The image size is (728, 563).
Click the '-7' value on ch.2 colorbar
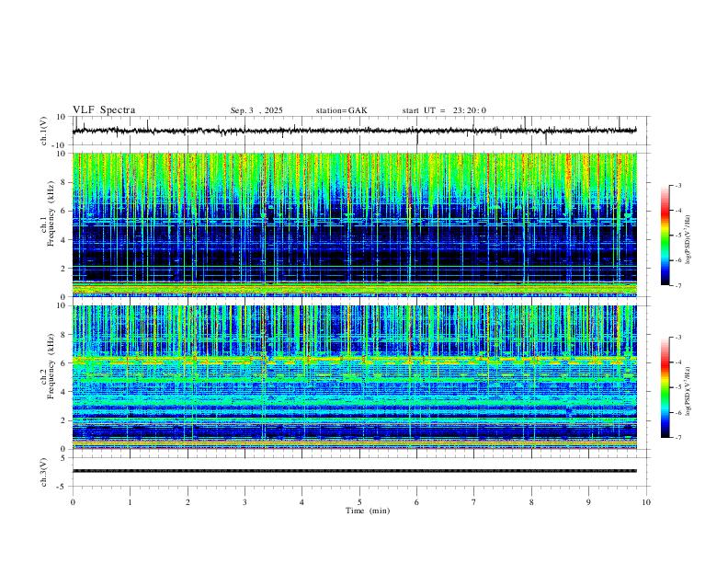[677, 437]
